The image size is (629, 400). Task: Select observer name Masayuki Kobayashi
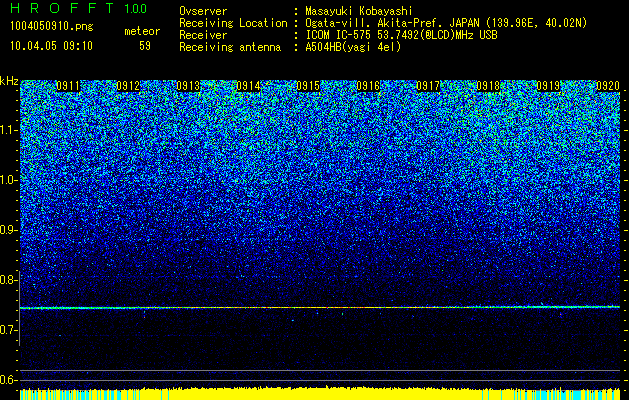(358, 11)
